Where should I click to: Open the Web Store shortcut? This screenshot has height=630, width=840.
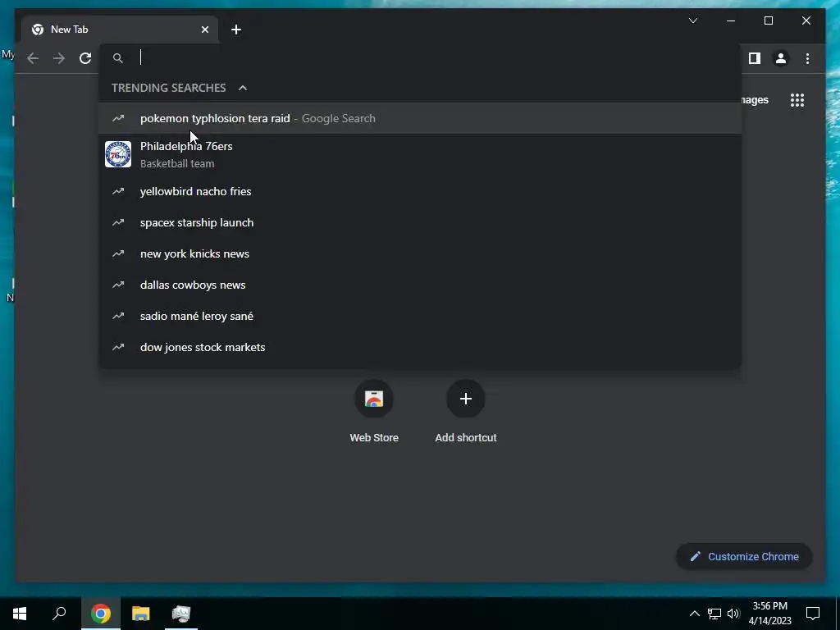[374, 412]
